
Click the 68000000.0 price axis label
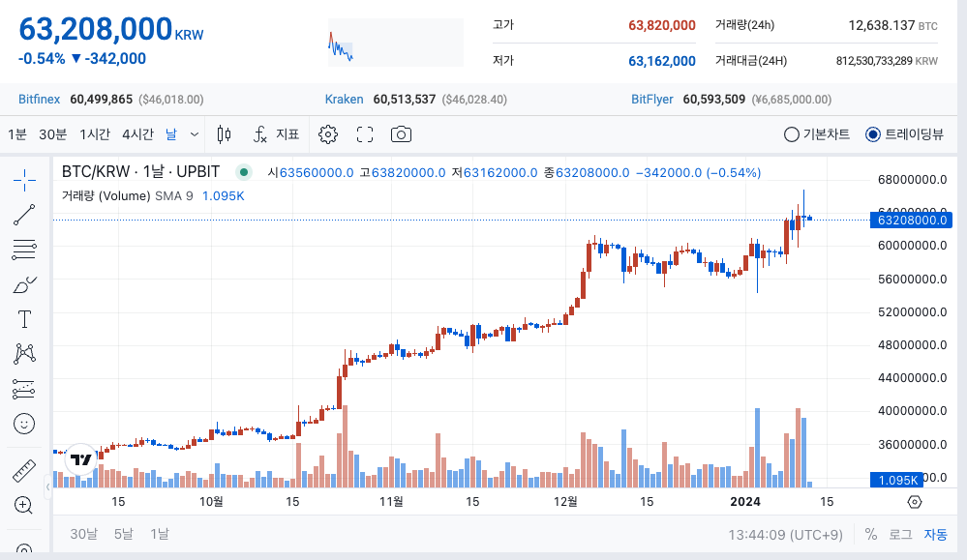tap(912, 180)
